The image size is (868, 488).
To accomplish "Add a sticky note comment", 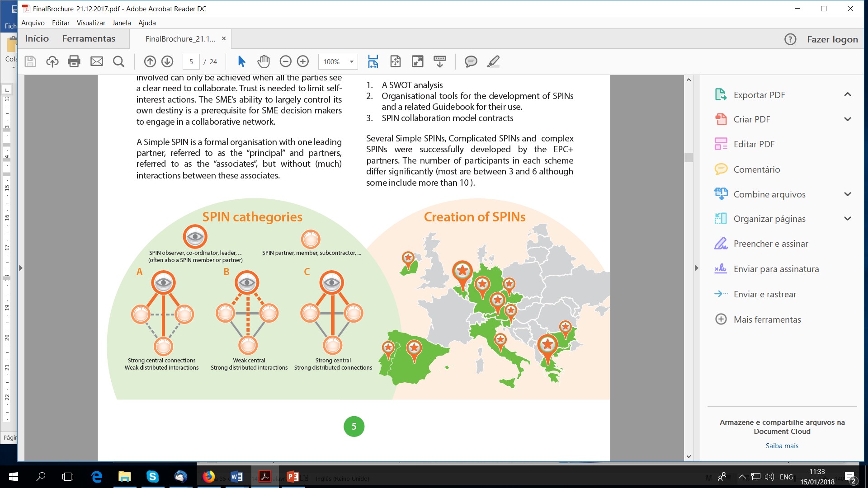I will click(471, 61).
